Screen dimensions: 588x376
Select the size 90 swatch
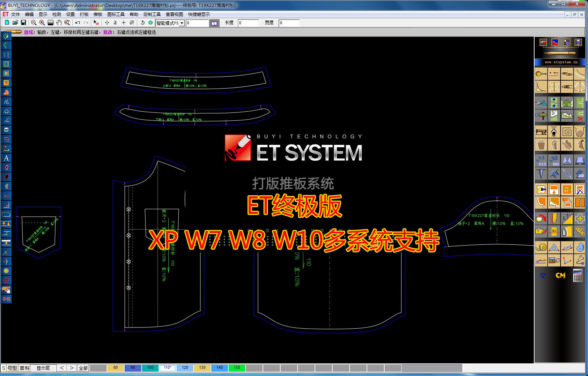click(133, 368)
